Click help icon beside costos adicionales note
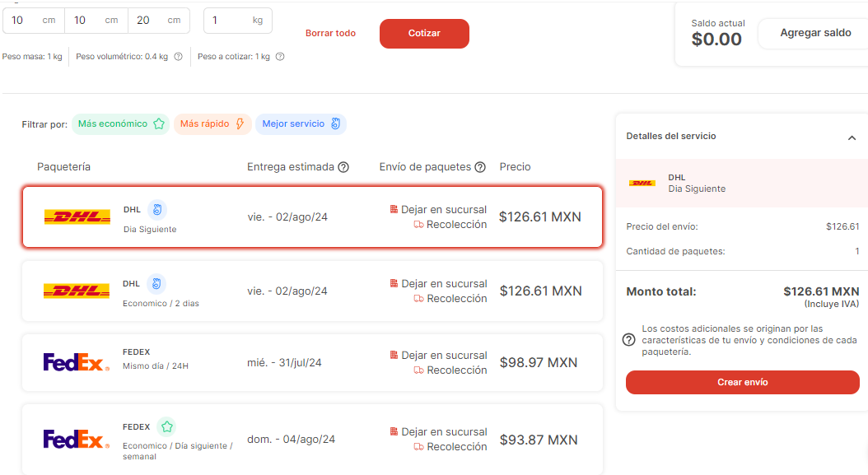Viewport: 868px width, 475px height. pyautogui.click(x=629, y=340)
